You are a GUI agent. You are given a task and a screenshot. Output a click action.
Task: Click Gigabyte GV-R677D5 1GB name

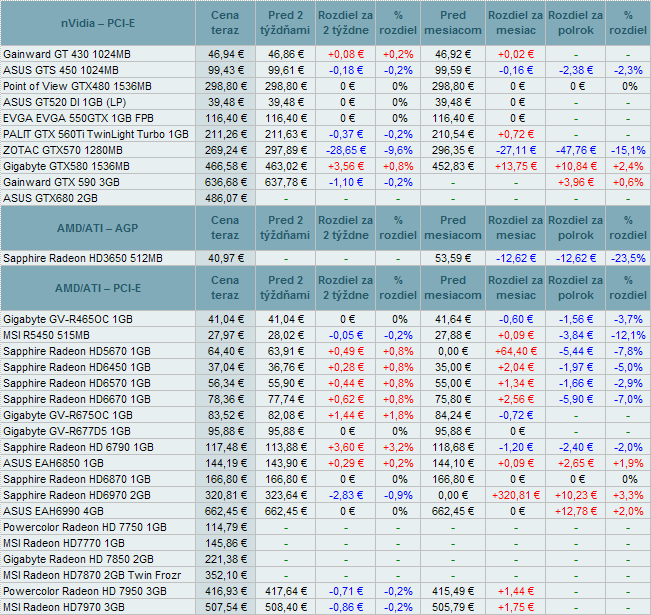click(67, 431)
